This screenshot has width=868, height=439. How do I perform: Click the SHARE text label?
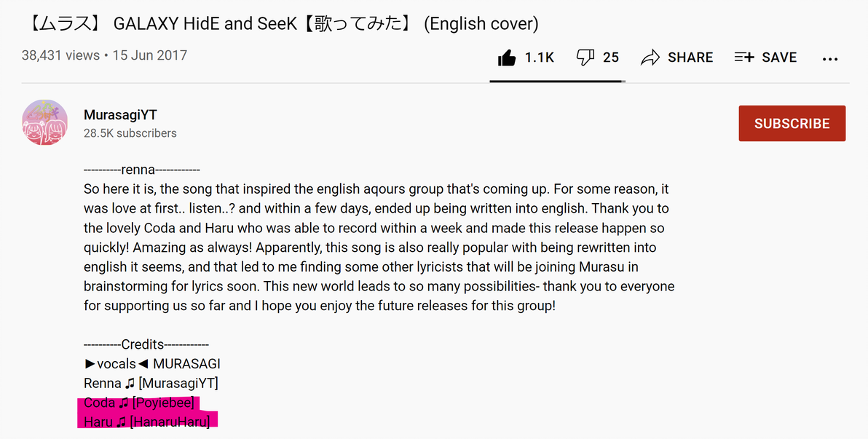[x=690, y=58]
